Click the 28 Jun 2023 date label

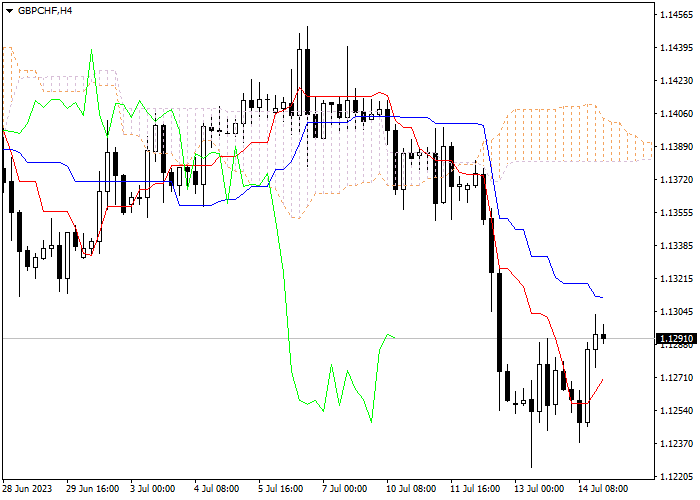click(27, 488)
